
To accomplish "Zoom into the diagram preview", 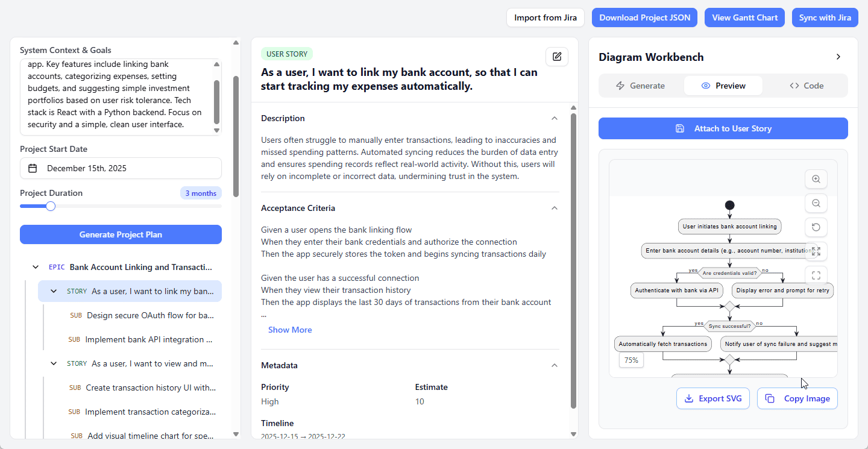I will point(816,179).
